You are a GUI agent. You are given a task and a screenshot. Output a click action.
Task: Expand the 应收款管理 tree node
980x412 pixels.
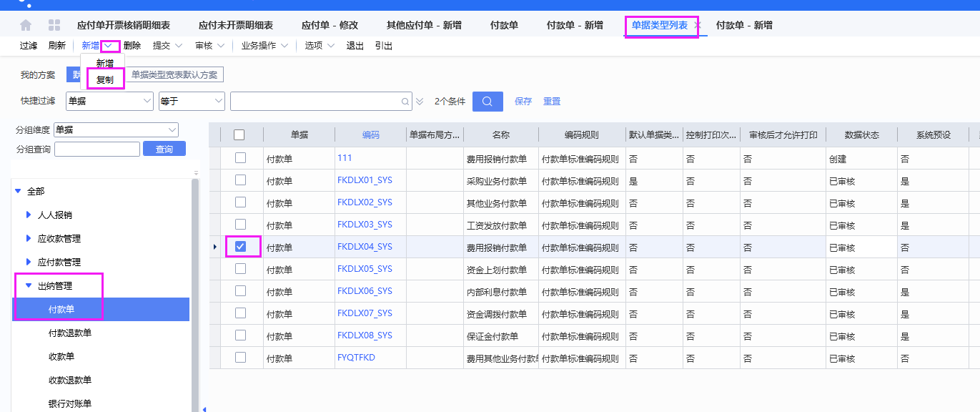29,238
